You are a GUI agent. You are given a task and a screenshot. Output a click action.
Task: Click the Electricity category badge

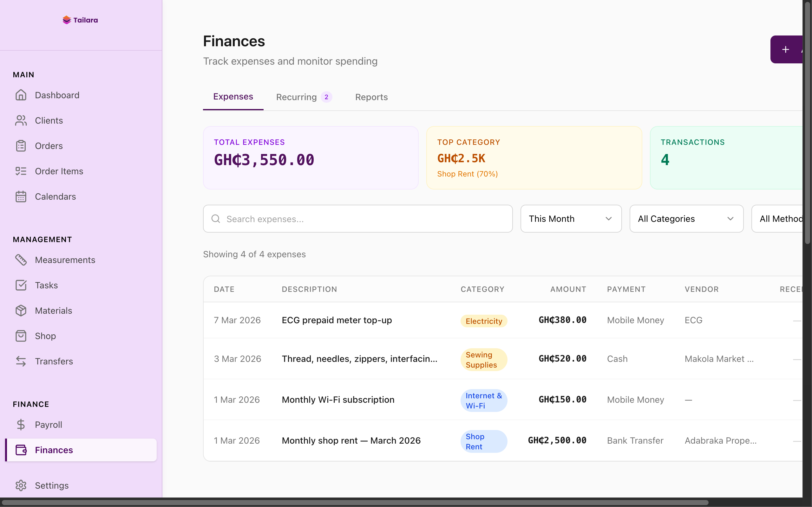[483, 321]
